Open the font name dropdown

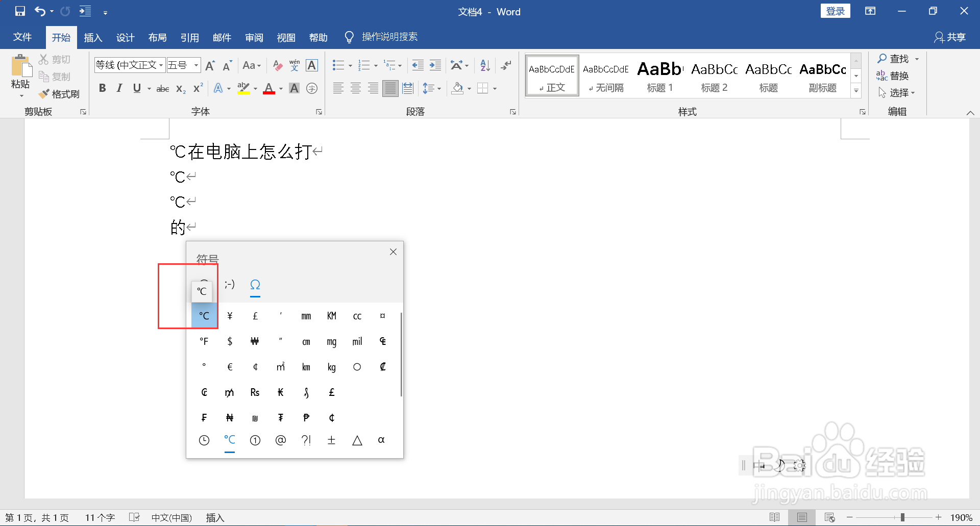pos(161,65)
